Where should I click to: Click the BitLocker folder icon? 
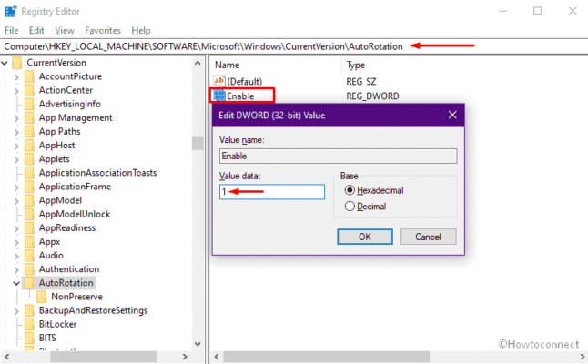(29, 324)
